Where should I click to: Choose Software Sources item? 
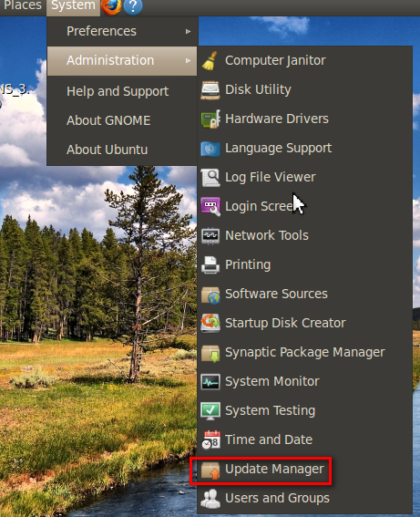tap(304, 295)
